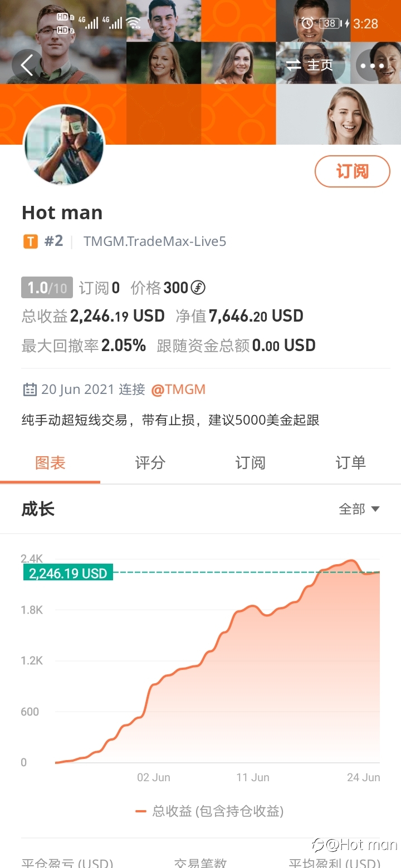This screenshot has height=868, width=401.
Task: Tap the 主页 switch icon button
Action: tap(310, 66)
